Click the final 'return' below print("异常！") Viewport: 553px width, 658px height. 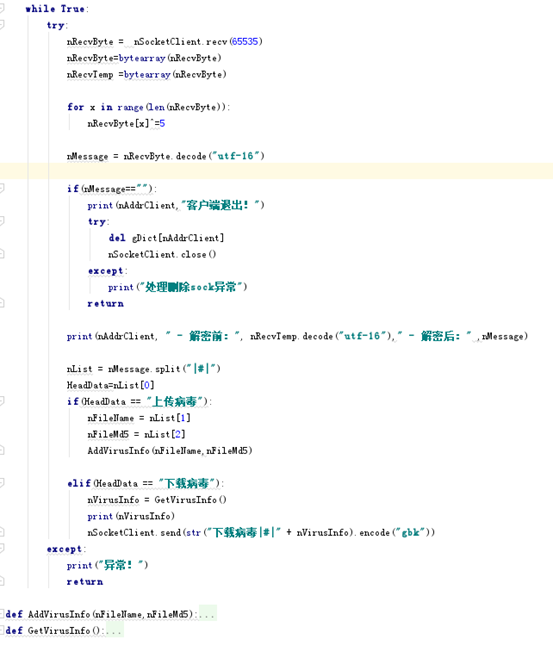(x=85, y=582)
